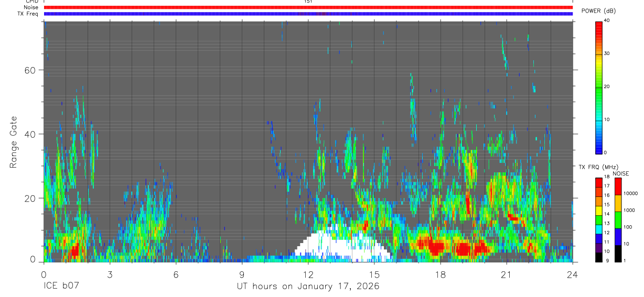Click the 'TX Freq' strip label at top left
The image size is (644, 297).
coord(28,14)
